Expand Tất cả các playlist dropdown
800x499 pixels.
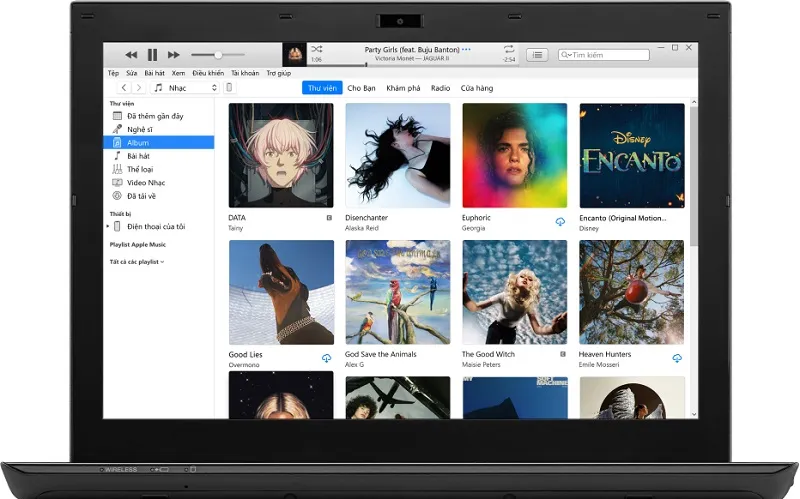[137, 262]
